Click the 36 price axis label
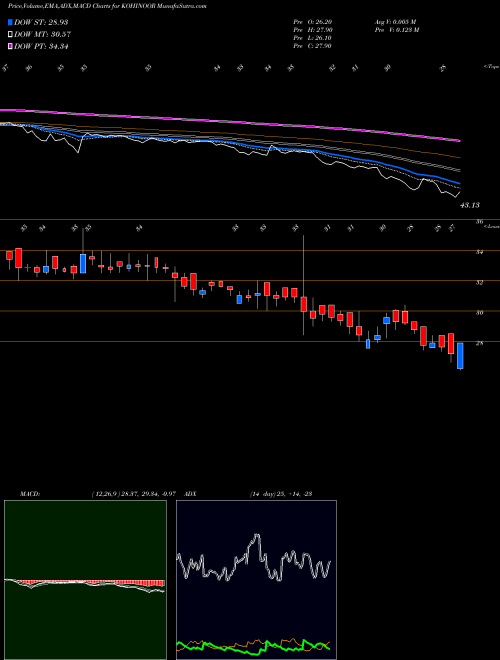The image size is (500, 660). [479, 222]
